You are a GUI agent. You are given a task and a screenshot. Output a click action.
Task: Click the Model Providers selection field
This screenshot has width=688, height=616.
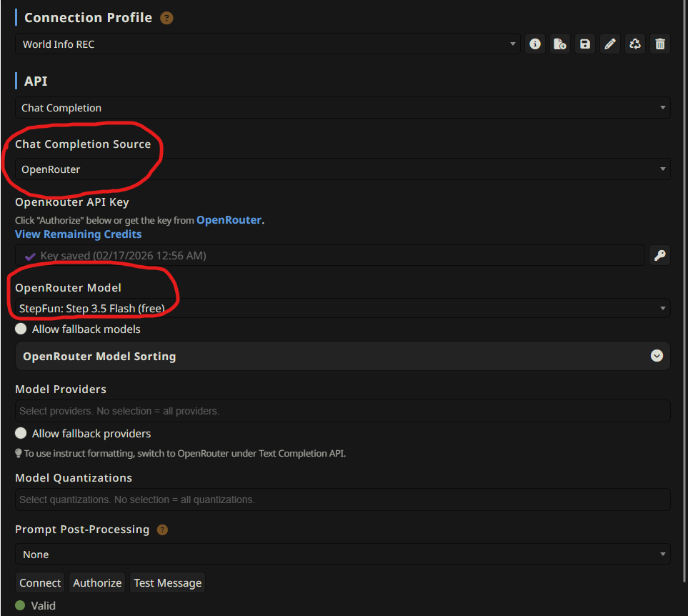point(342,411)
